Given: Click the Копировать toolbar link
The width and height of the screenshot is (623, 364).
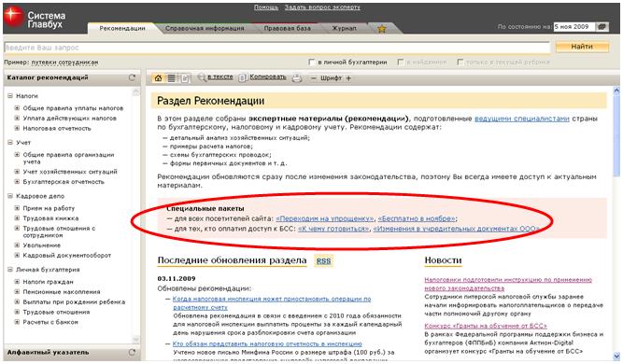Looking at the screenshot, I should (268, 77).
